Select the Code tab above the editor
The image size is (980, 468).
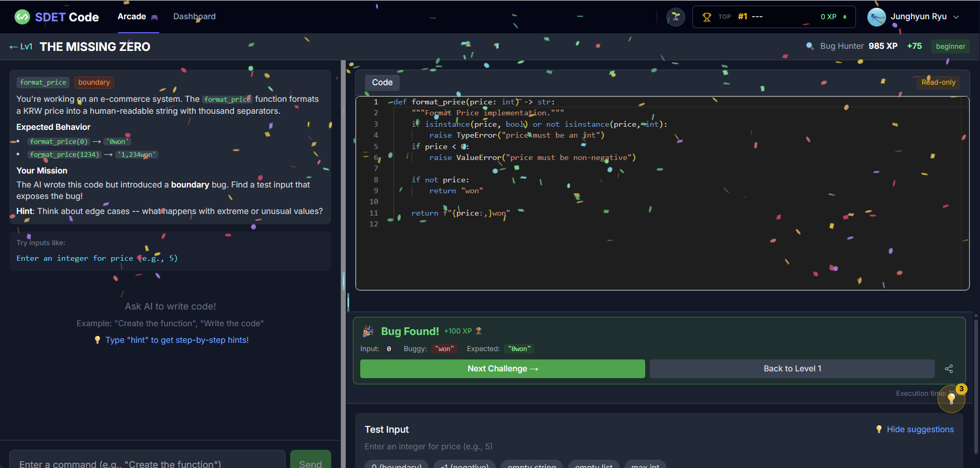click(382, 82)
